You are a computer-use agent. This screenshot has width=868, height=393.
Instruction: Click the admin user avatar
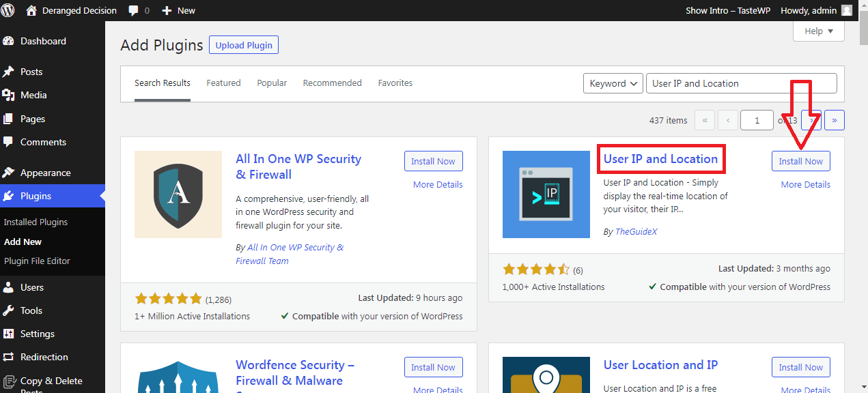[x=846, y=10]
